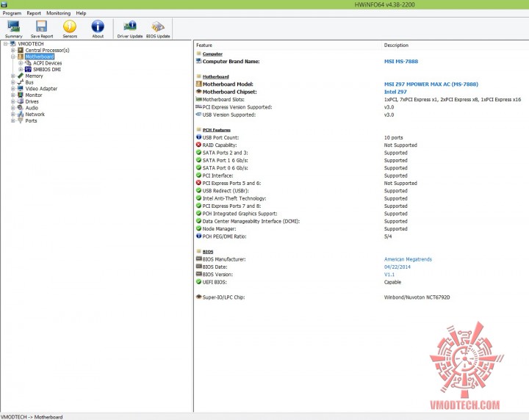Select the Intel Anti-Theft Technology row
529x420 pixels.
pos(361,198)
